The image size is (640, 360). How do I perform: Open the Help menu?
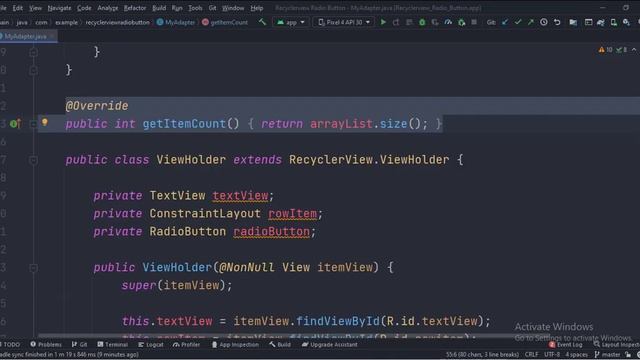257,8
